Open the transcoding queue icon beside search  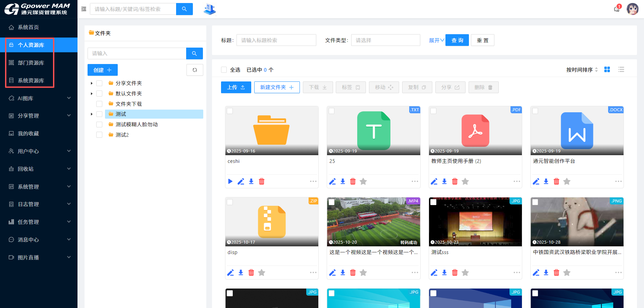coord(209,9)
